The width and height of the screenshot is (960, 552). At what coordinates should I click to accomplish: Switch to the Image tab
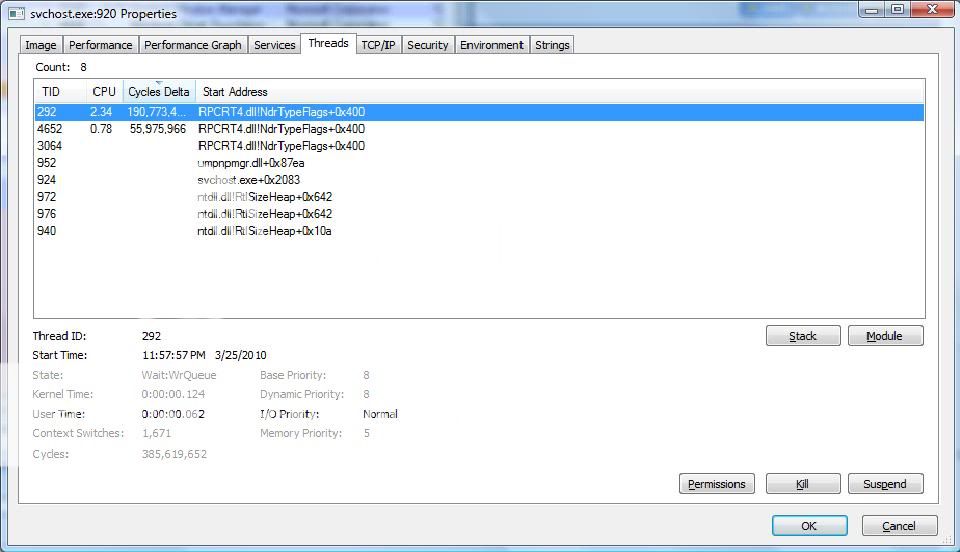point(40,45)
